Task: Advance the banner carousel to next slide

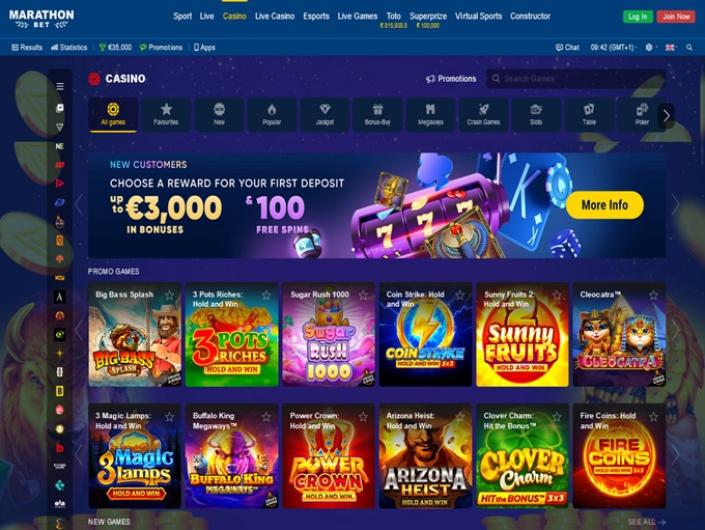Action: [x=675, y=205]
